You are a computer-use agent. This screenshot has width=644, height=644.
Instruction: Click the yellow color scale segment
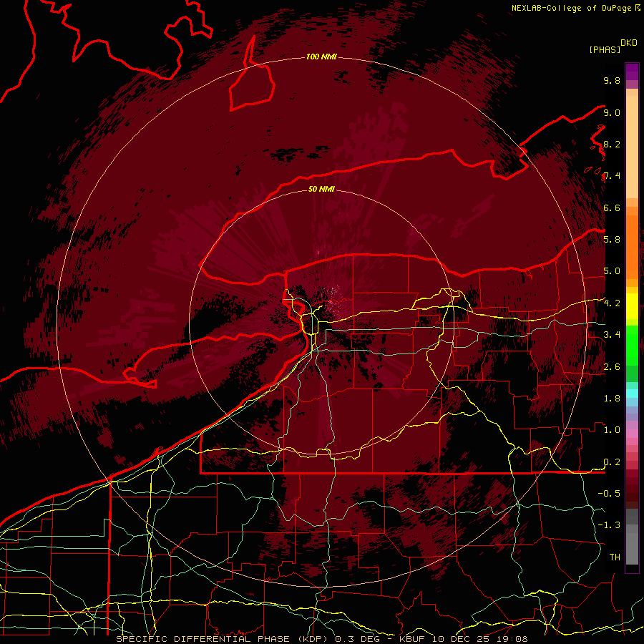pyautogui.click(x=632, y=306)
